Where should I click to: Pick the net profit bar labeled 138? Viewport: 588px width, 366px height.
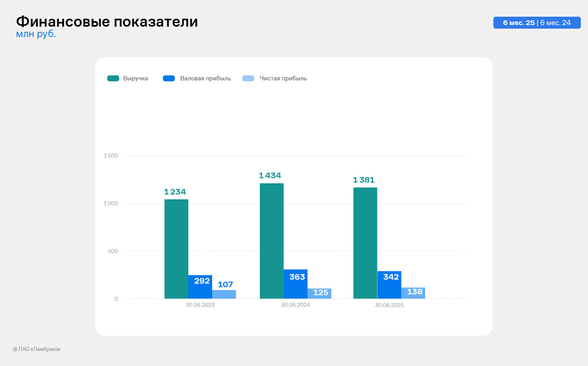tap(413, 293)
